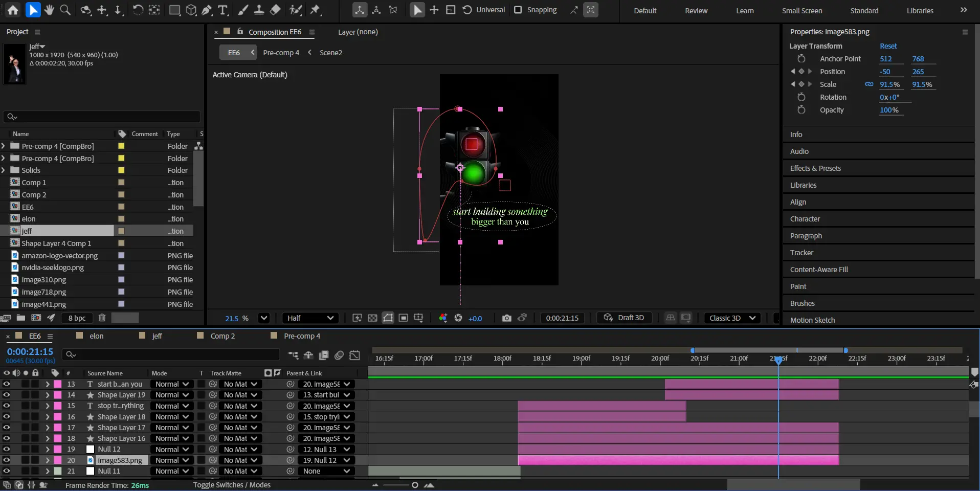Click the pink label swatch of layer 13
This screenshot has width=980, height=491.
pyautogui.click(x=58, y=384)
